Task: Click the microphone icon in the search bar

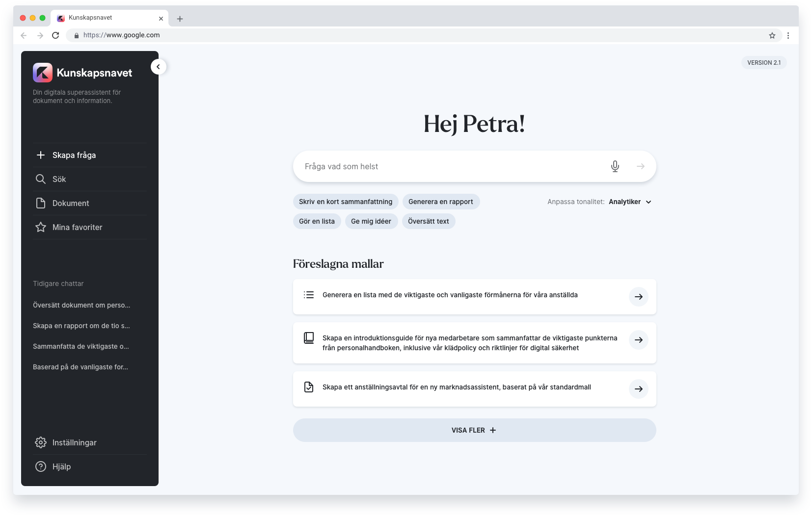Action: tap(615, 166)
